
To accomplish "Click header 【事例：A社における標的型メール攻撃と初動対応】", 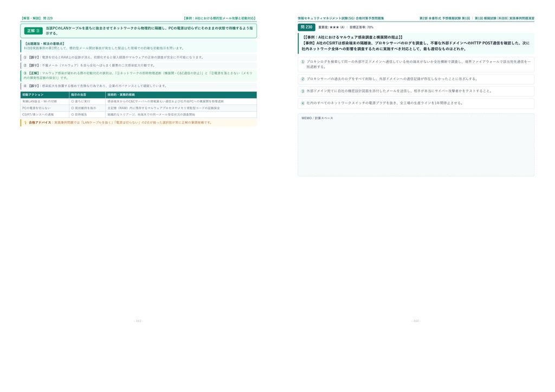I will click(x=220, y=18).
